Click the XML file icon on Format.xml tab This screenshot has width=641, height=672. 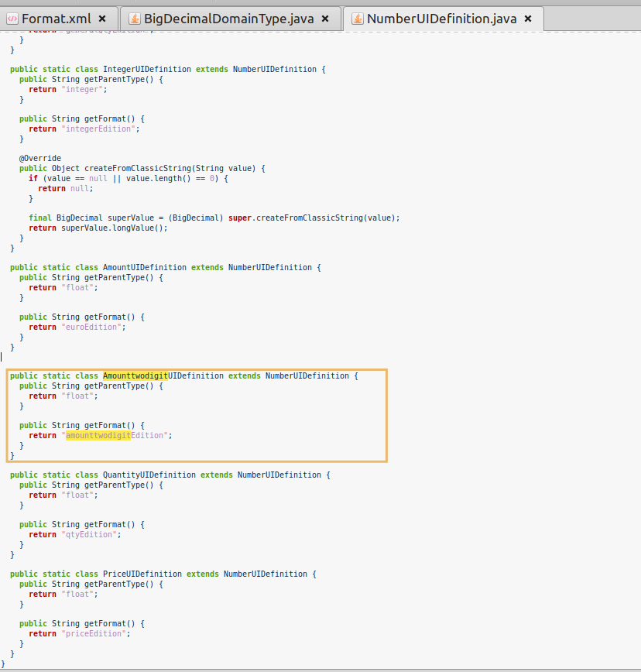(12, 18)
